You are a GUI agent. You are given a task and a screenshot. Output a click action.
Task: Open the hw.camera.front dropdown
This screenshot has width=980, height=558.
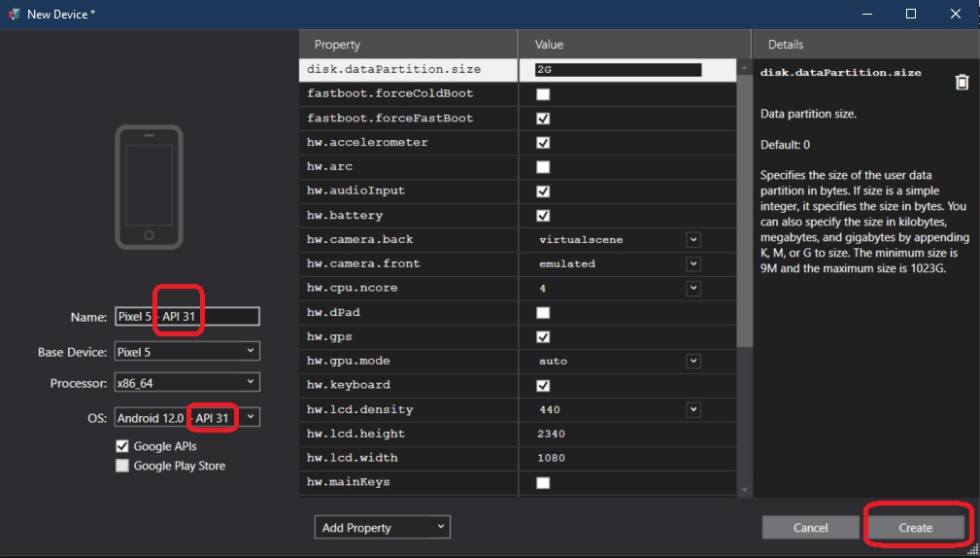693,264
